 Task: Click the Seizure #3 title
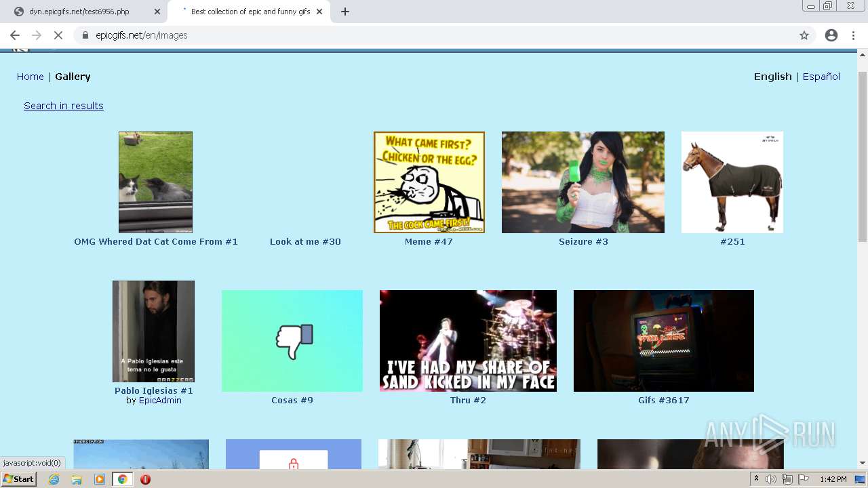[583, 242]
